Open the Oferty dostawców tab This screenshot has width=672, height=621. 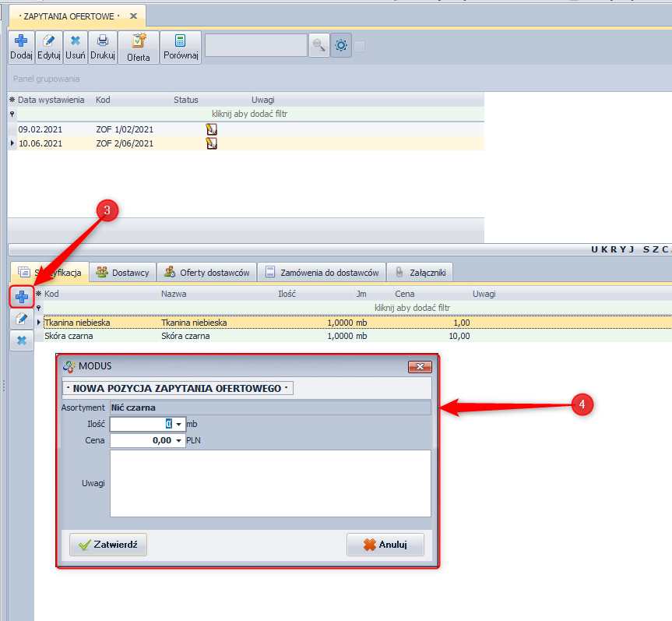click(x=207, y=272)
